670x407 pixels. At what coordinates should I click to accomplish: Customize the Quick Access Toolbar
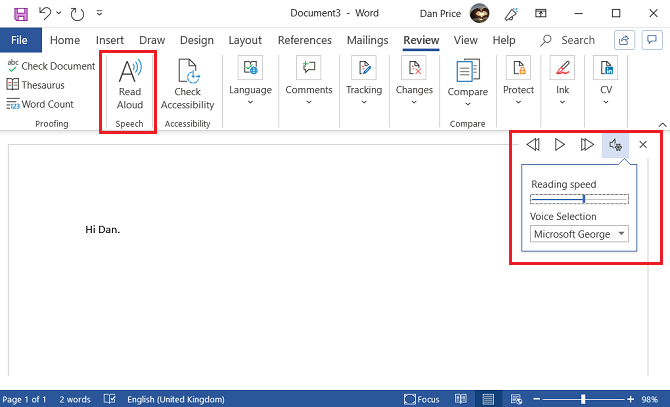pos(100,13)
